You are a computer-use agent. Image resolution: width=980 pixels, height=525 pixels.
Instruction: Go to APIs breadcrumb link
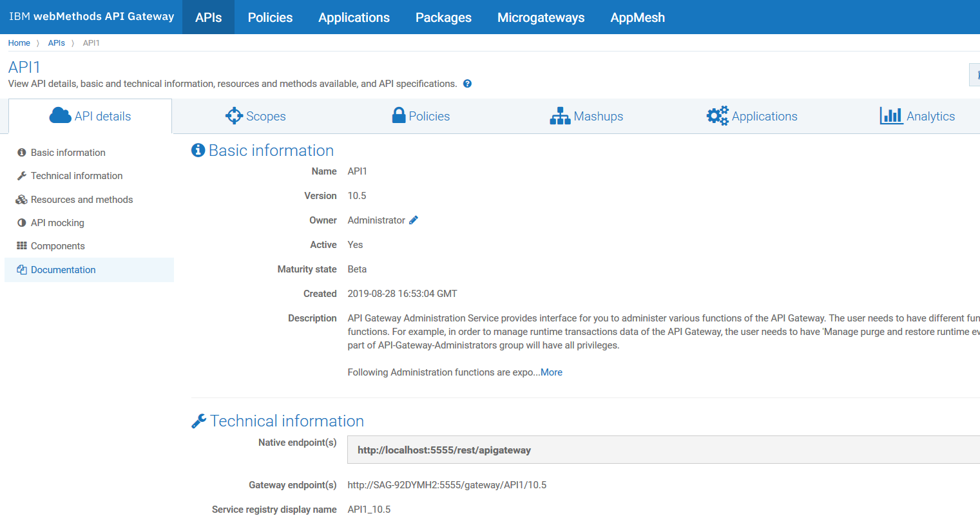coord(56,43)
